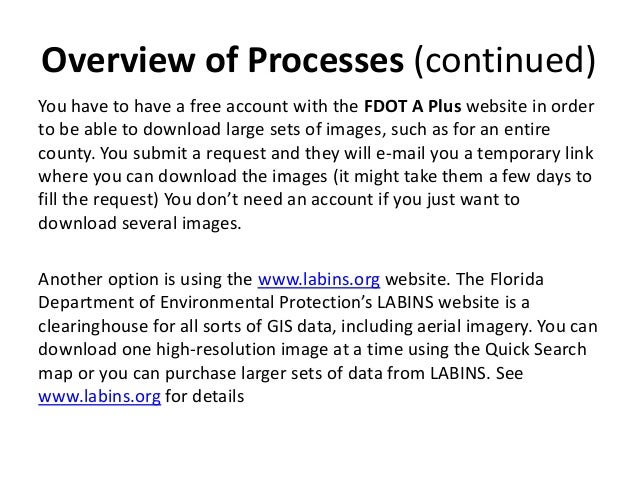The width and height of the screenshot is (638, 479).
Task: Click the bold 'FDOT A Plus' text
Action: pyautogui.click(x=412, y=107)
